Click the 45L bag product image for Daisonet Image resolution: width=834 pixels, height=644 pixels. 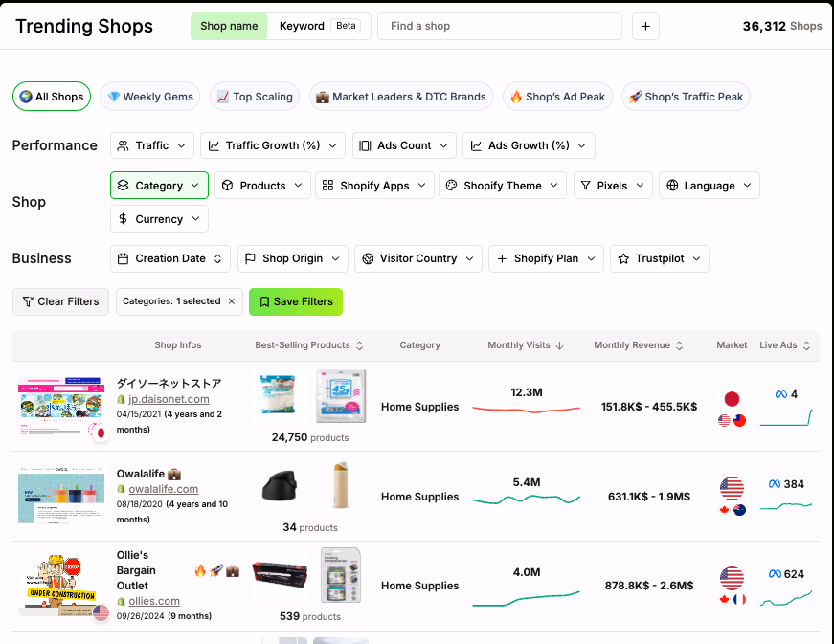tap(341, 396)
